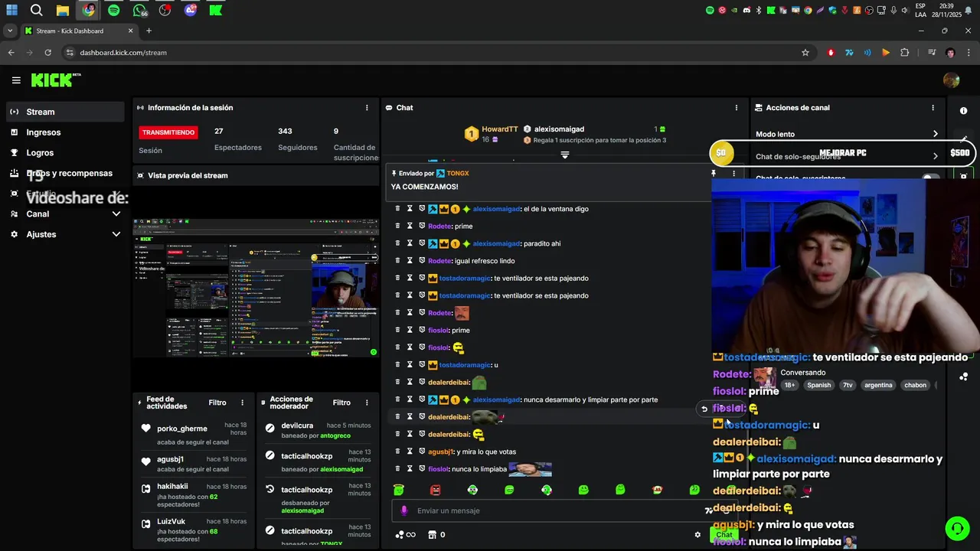Click the Chrome address bar URL
The image size is (980, 551).
[x=123, y=53]
